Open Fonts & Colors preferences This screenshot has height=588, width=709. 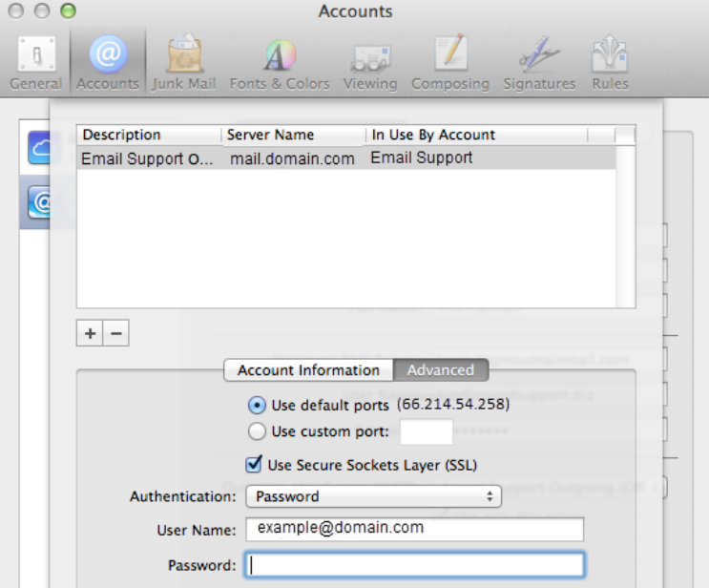[x=279, y=62]
